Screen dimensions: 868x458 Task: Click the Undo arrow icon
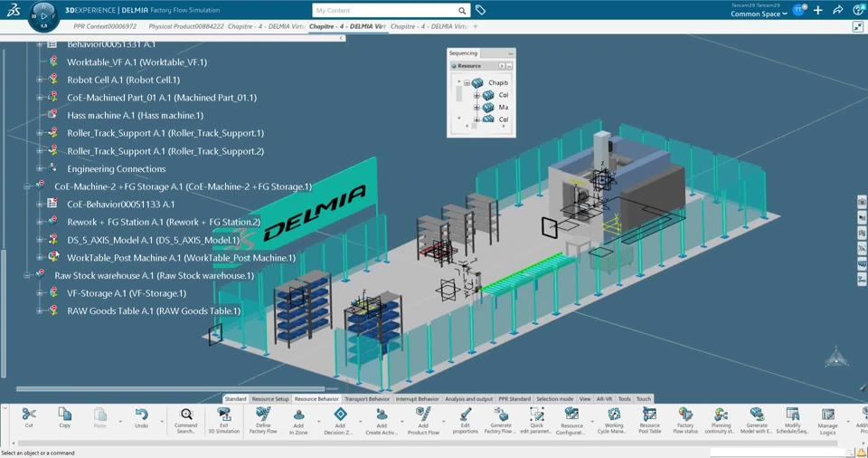coord(141,415)
